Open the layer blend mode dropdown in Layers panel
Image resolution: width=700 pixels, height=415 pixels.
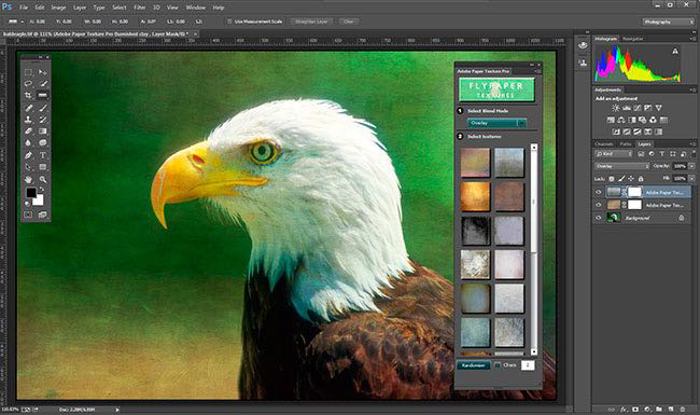[621, 165]
